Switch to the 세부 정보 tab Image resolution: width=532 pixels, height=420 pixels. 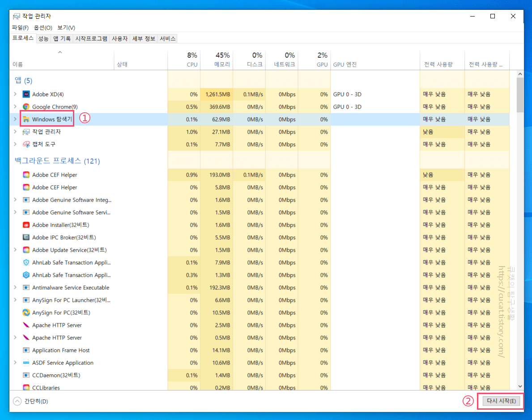coord(144,38)
